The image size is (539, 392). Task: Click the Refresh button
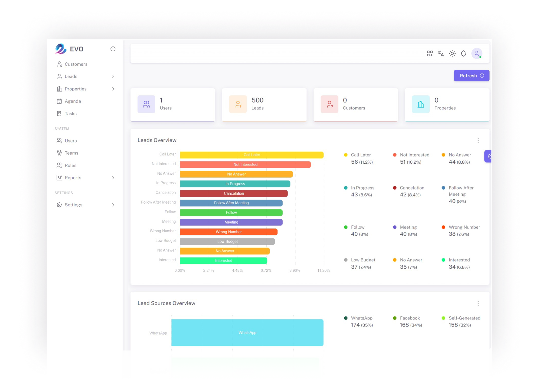(x=472, y=76)
